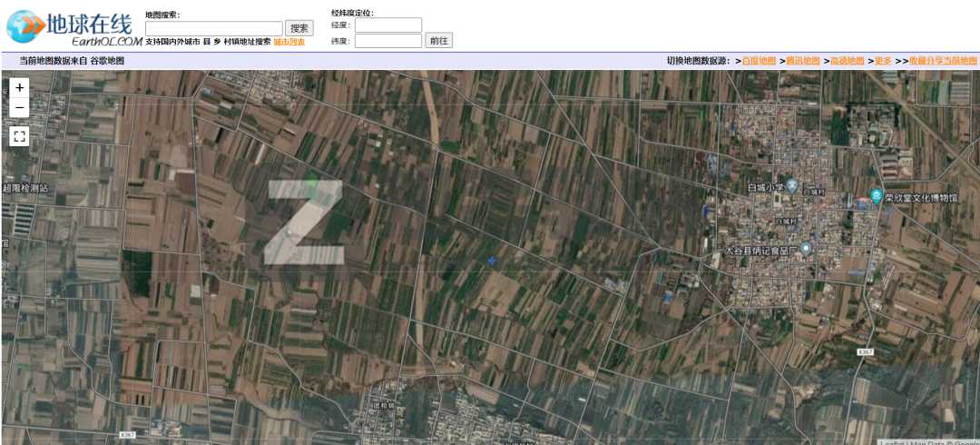The image size is (980, 445).
Task: Click the 太谷县炳记食品厂 location pin
Action: pos(805,248)
